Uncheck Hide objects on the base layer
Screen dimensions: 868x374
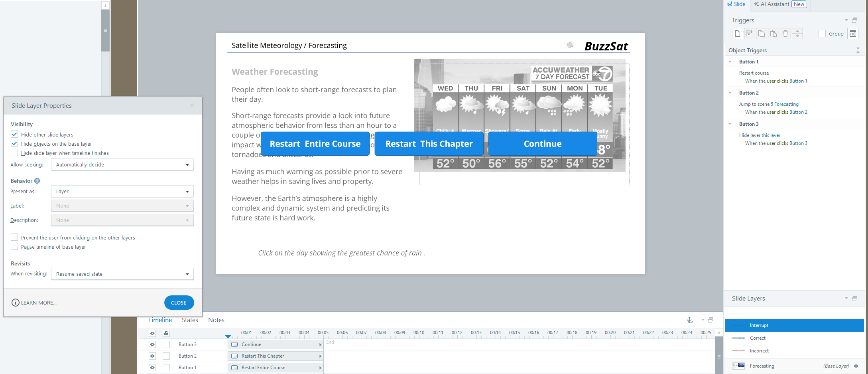tap(14, 144)
